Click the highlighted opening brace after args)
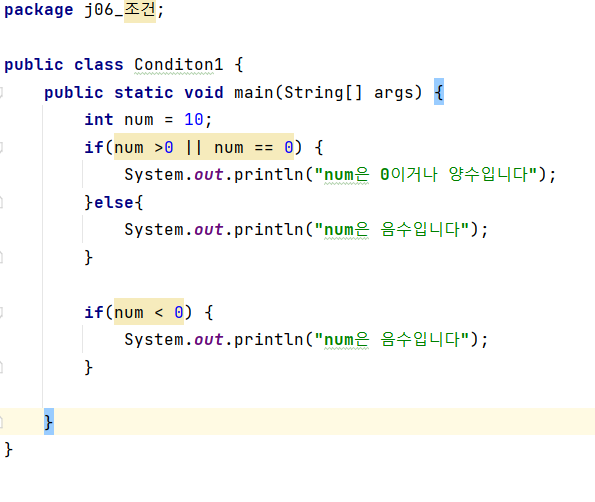The width and height of the screenshot is (595, 502). click(x=439, y=92)
